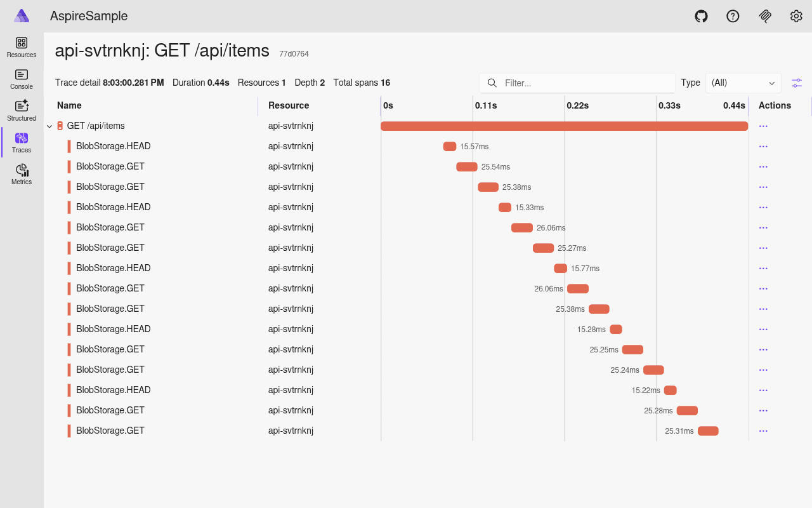Open the Console logs view
The width and height of the screenshot is (812, 508).
[21, 77]
